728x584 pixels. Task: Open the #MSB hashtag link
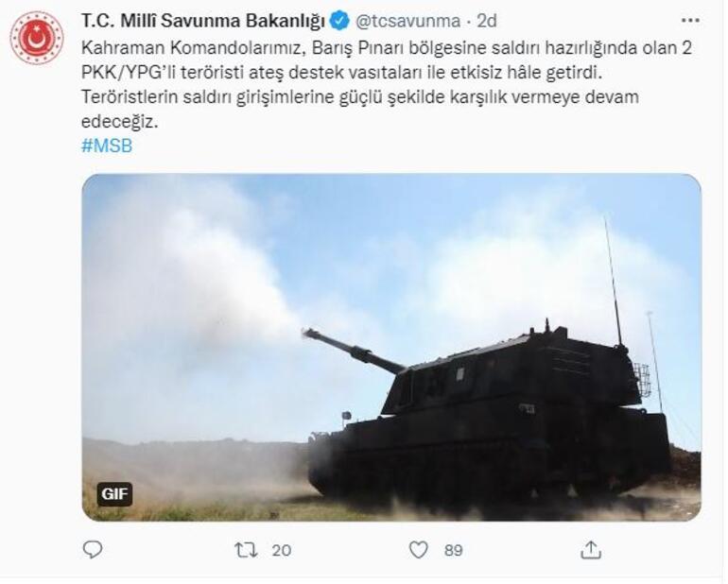[x=107, y=146]
